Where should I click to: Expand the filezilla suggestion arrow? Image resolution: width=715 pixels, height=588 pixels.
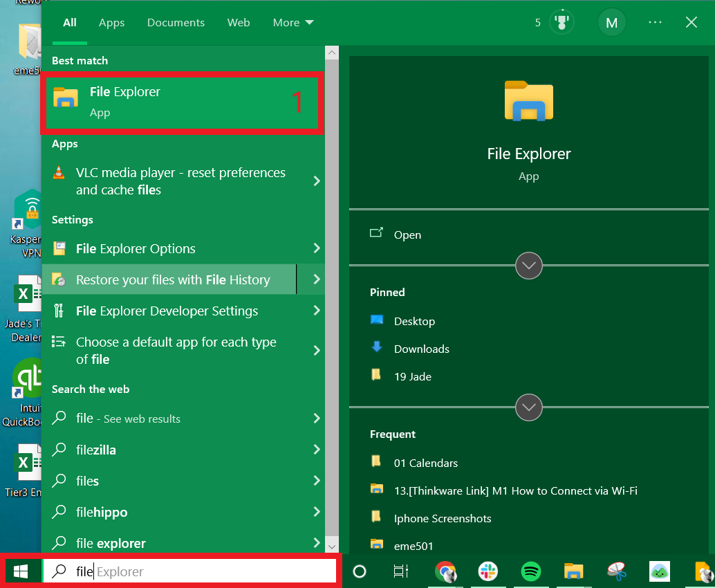pyautogui.click(x=317, y=450)
